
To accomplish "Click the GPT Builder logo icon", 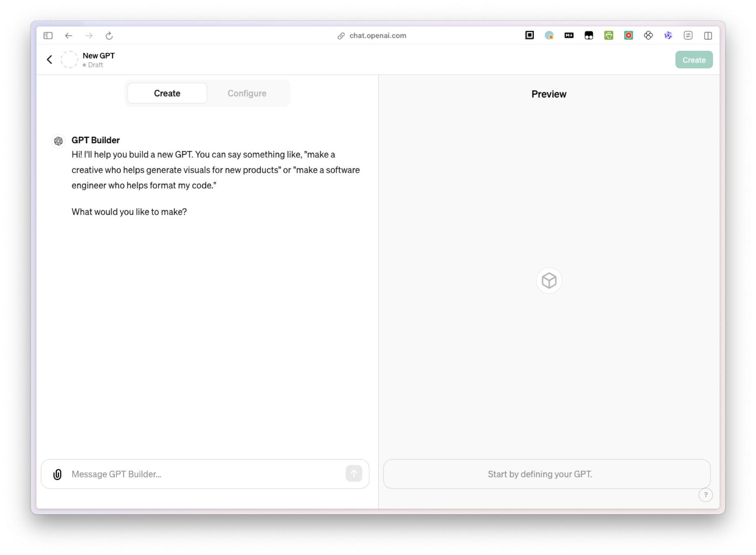I will pos(59,141).
